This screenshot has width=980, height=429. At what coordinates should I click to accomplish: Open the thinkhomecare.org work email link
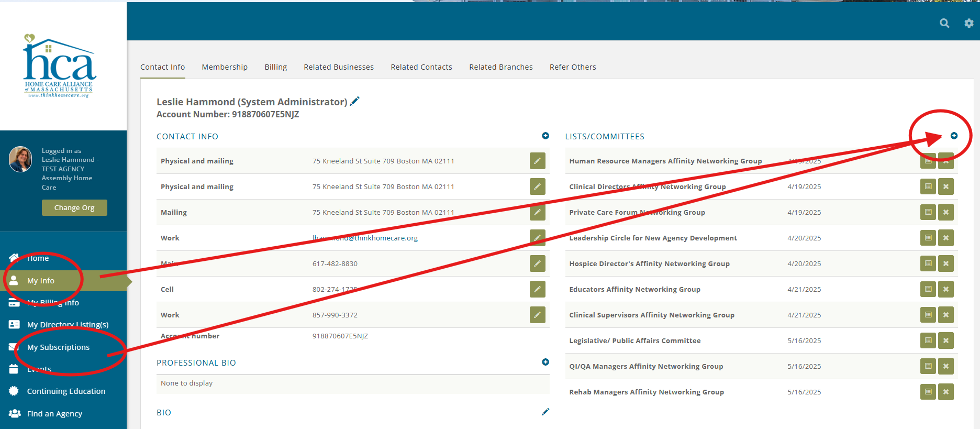[x=365, y=238]
